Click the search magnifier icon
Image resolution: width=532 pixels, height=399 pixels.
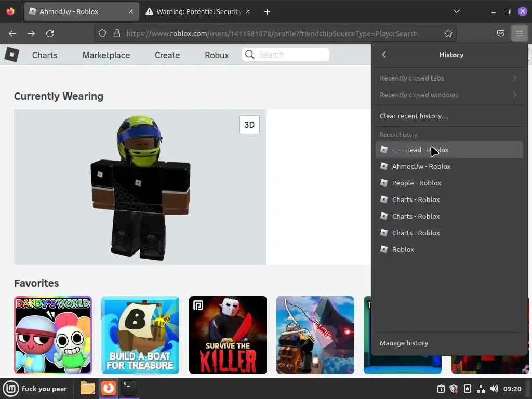[x=250, y=55]
